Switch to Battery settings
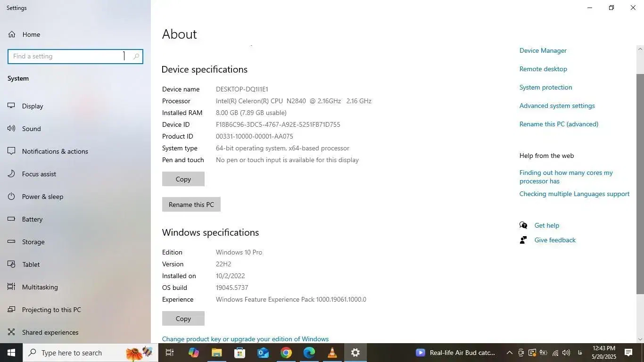Image resolution: width=644 pixels, height=362 pixels. click(x=32, y=219)
